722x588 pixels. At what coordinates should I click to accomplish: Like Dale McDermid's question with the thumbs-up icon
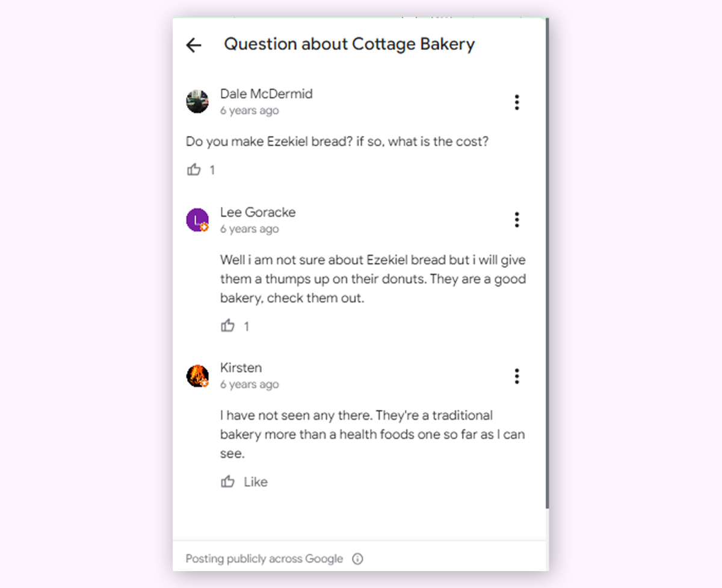click(x=193, y=170)
